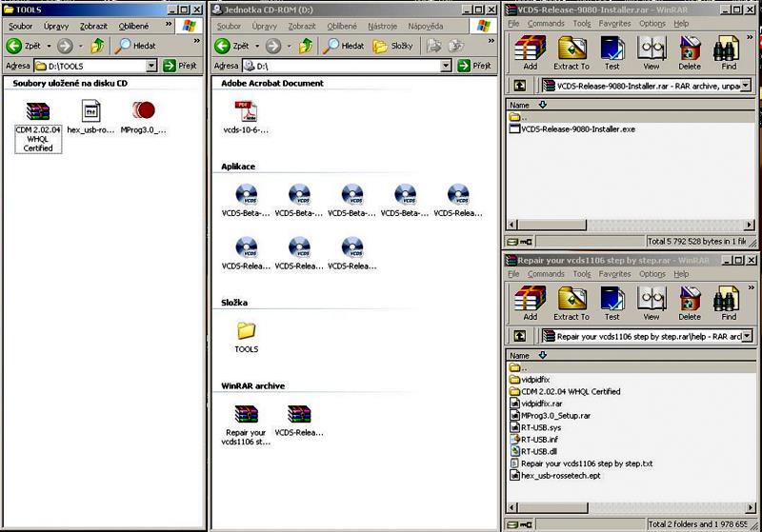
Task: Click Delete in Repair your vcds1106 WinRAR window
Action: click(690, 304)
